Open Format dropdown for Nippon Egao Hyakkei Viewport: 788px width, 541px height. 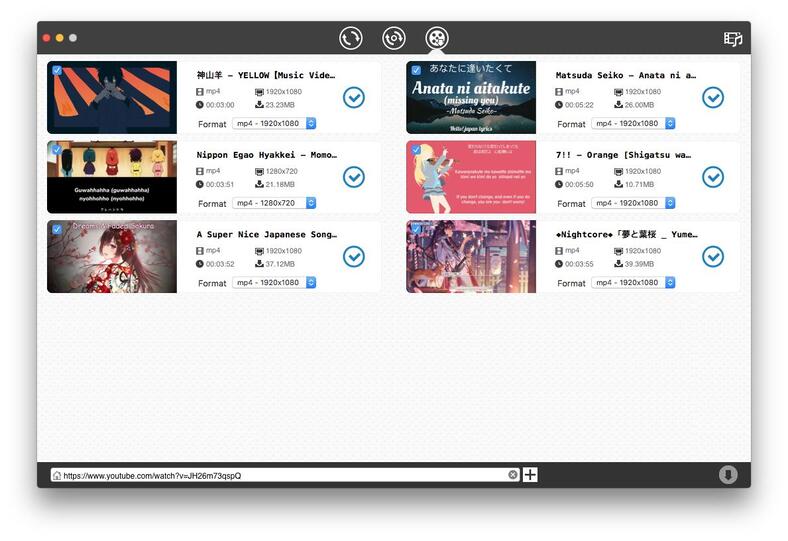click(x=274, y=203)
